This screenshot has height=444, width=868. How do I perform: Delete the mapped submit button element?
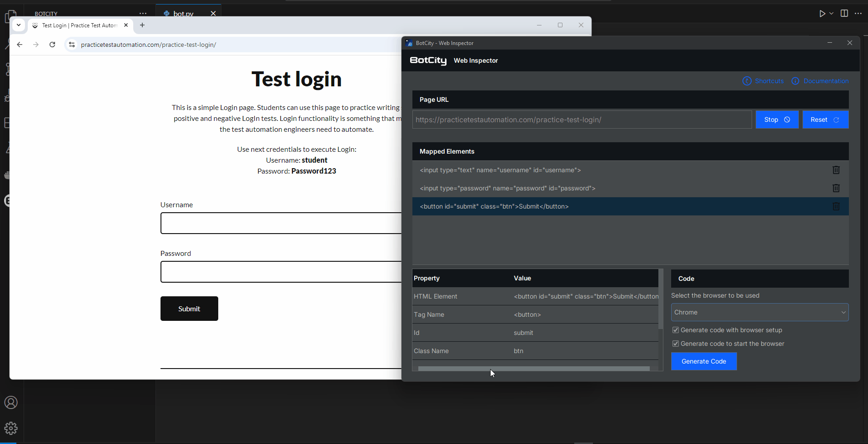836,206
